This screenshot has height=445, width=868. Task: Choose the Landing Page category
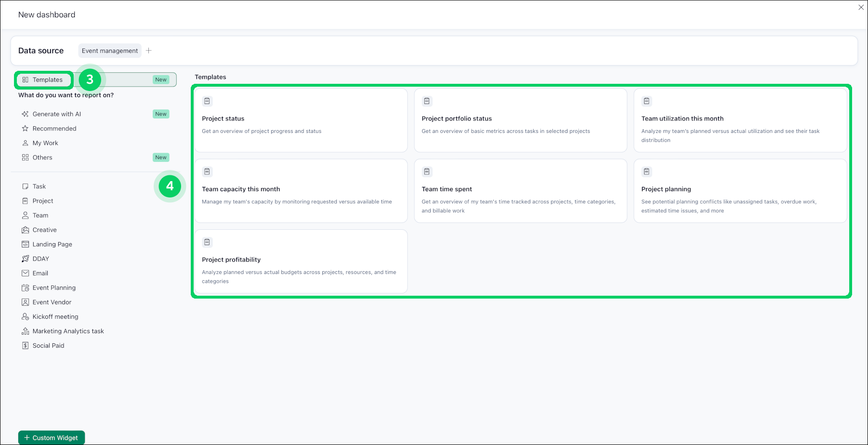[52, 244]
